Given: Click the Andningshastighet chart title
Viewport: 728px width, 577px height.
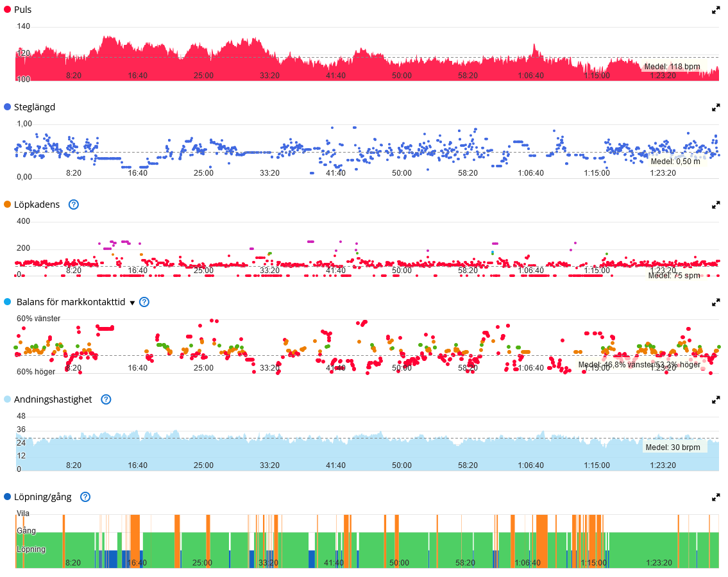Looking at the screenshot, I should pyautogui.click(x=53, y=399).
